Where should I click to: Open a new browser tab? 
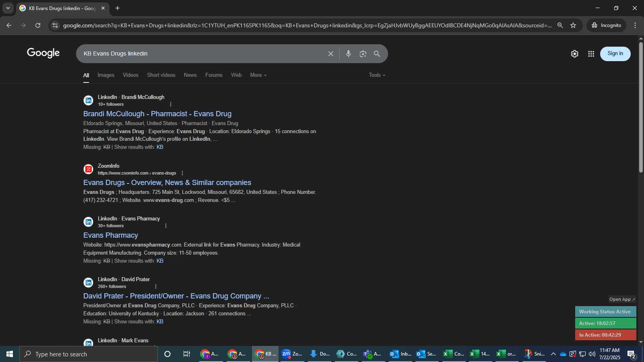click(x=118, y=8)
